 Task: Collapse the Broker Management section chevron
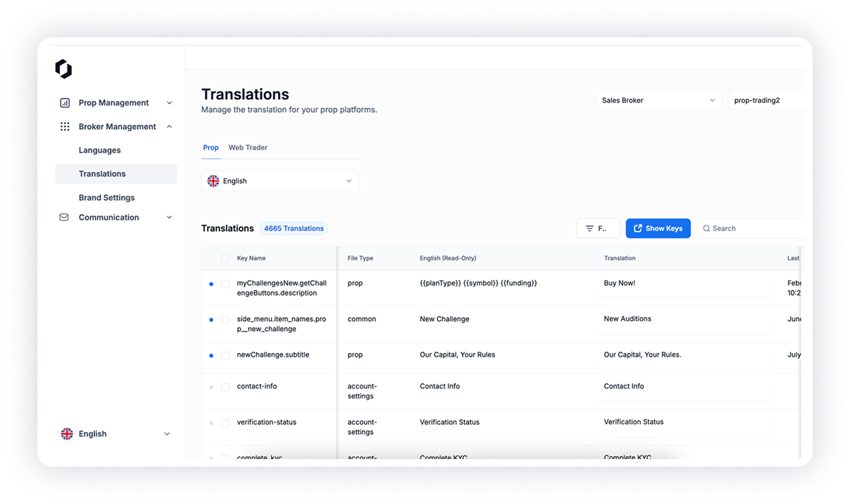point(169,127)
